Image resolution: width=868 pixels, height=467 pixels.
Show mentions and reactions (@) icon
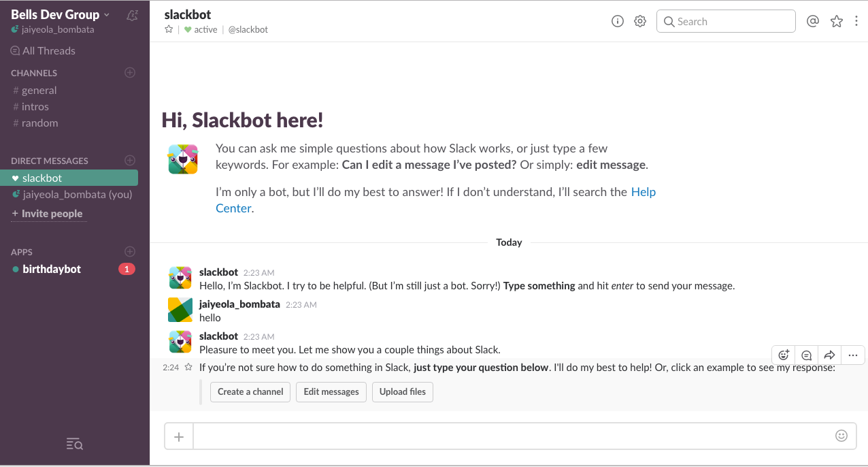coord(812,21)
